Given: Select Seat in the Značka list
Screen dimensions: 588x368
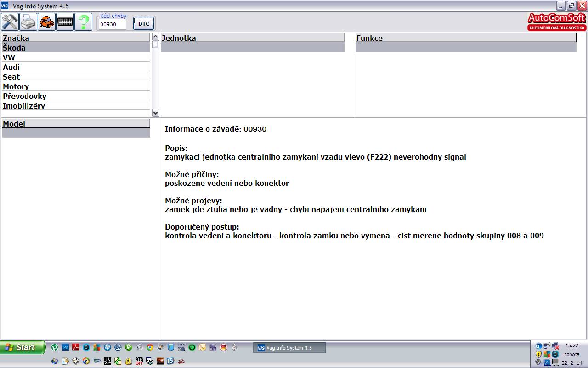Looking at the screenshot, I should [76, 77].
